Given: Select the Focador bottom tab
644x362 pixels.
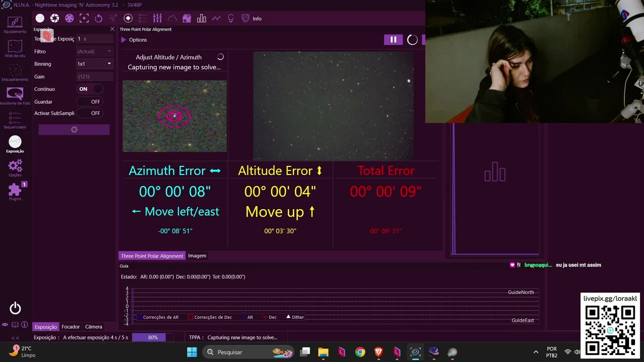Looking at the screenshot, I should [71, 327].
